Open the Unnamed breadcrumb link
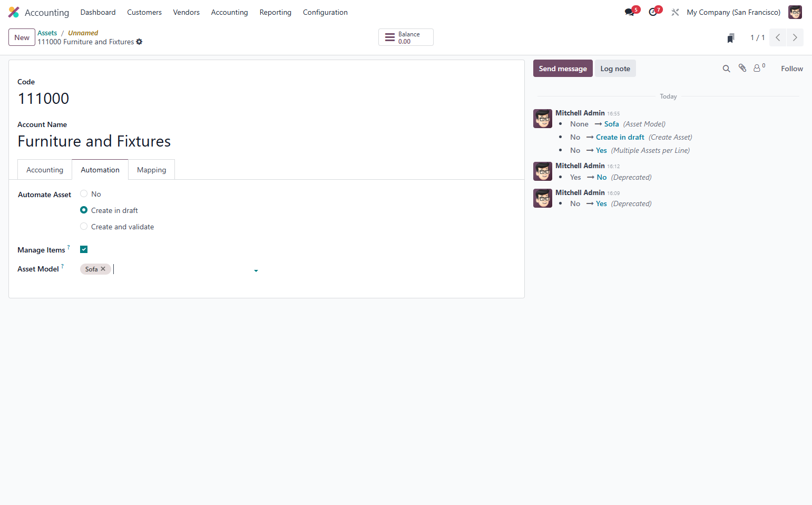Image resolution: width=812 pixels, height=505 pixels. [83, 33]
